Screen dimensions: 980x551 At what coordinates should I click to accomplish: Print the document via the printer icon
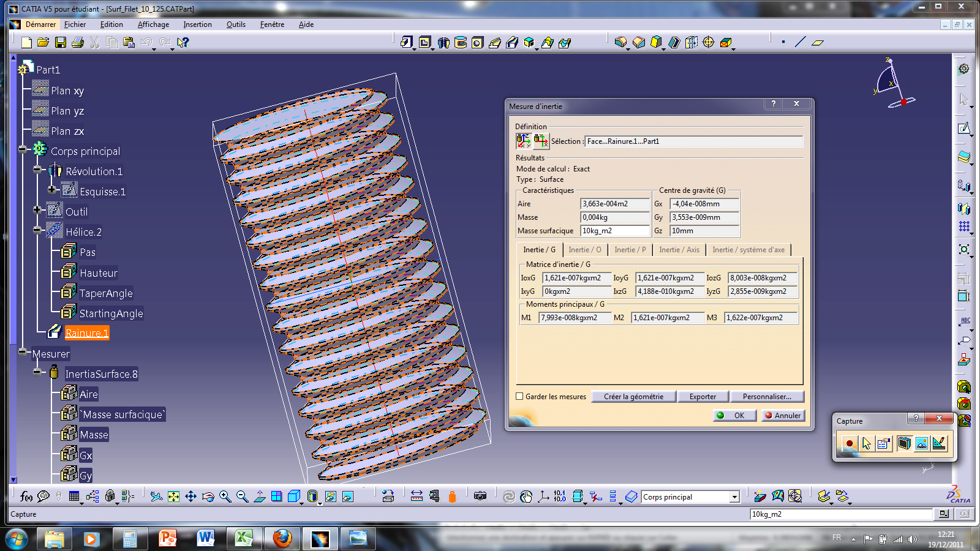[77, 42]
